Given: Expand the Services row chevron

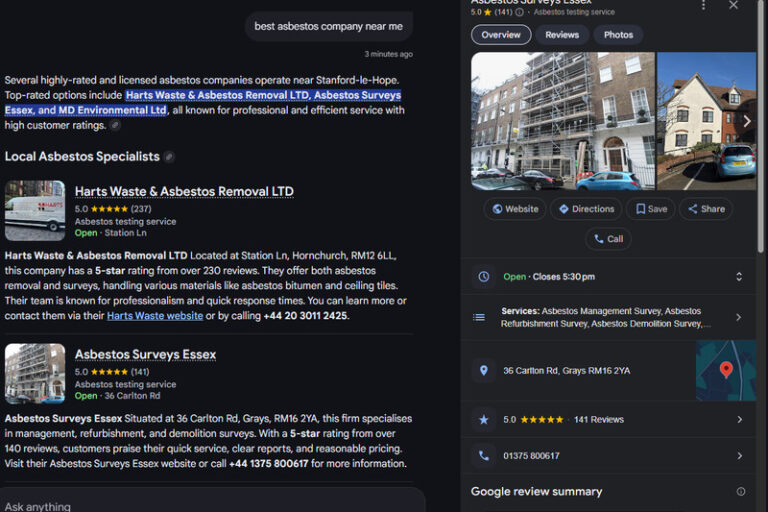Looking at the screenshot, I should click(739, 317).
